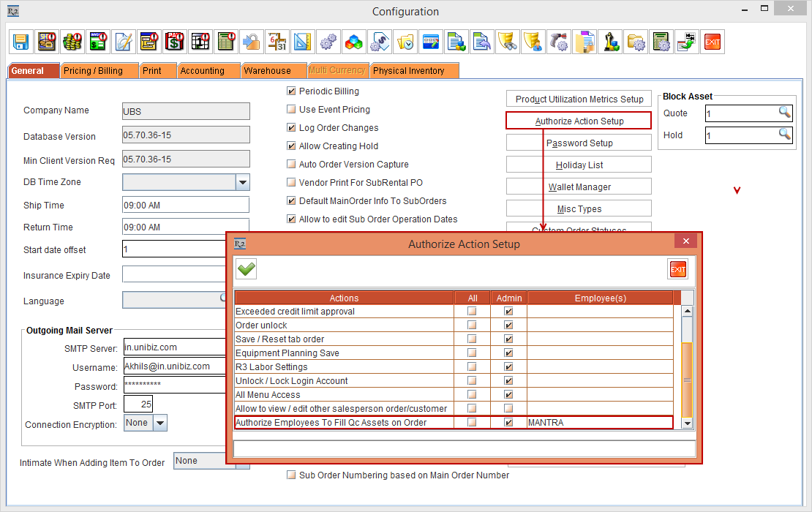Image resolution: width=812 pixels, height=512 pixels.
Task: Open Intimate When Adding Item dropdown
Action: tap(200, 461)
